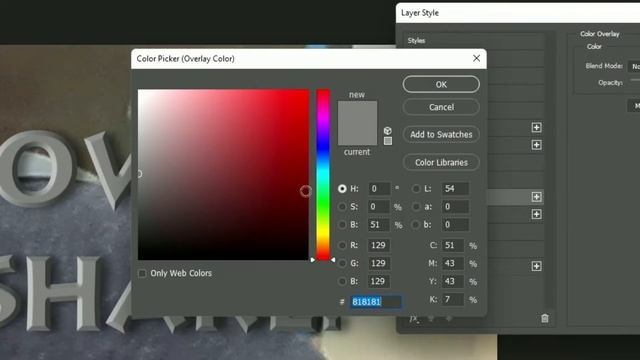Screen dimensions: 640x360
Task: Click the Styles header in Layer Style
Action: [416, 40]
